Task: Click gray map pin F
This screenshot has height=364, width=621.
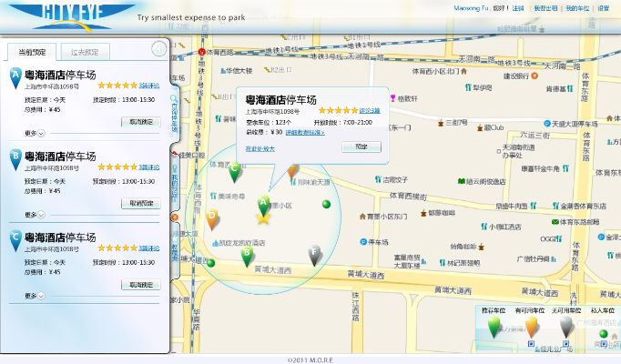Action: tap(314, 256)
